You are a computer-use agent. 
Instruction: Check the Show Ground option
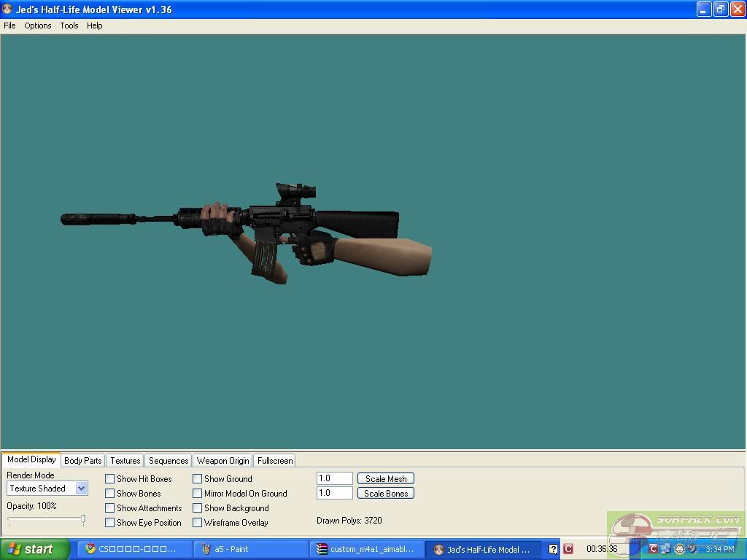pyautogui.click(x=198, y=479)
